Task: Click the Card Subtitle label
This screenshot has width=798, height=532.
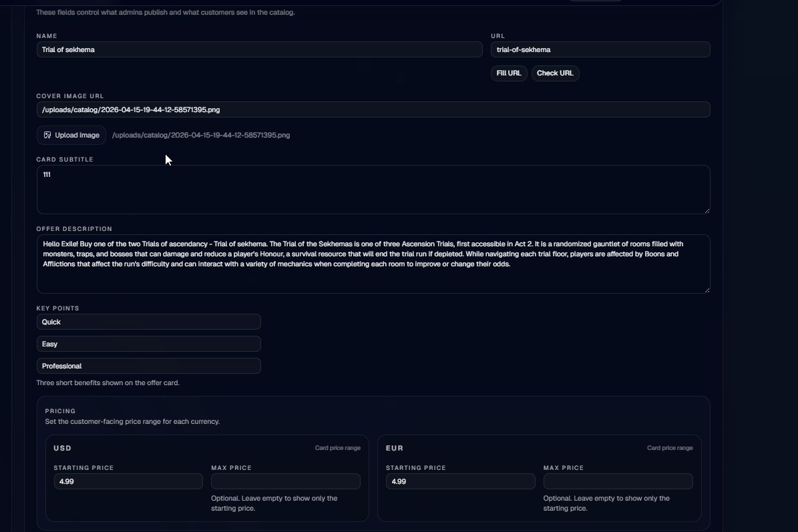Action: pos(65,159)
